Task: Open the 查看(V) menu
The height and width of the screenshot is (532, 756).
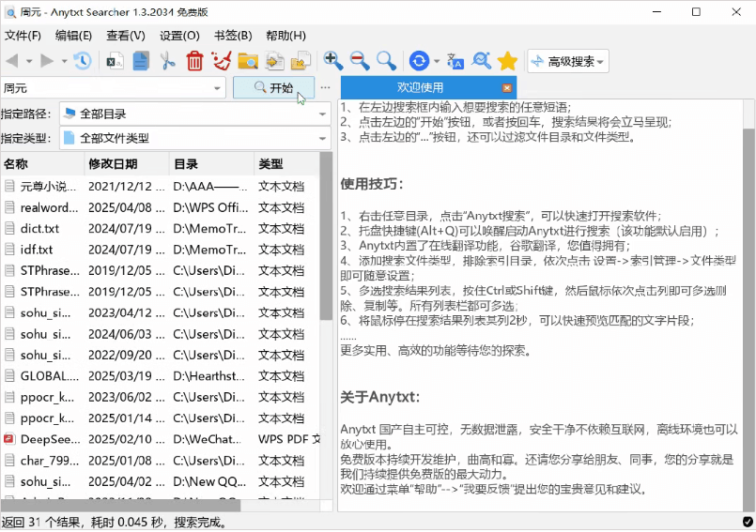Action: point(125,36)
